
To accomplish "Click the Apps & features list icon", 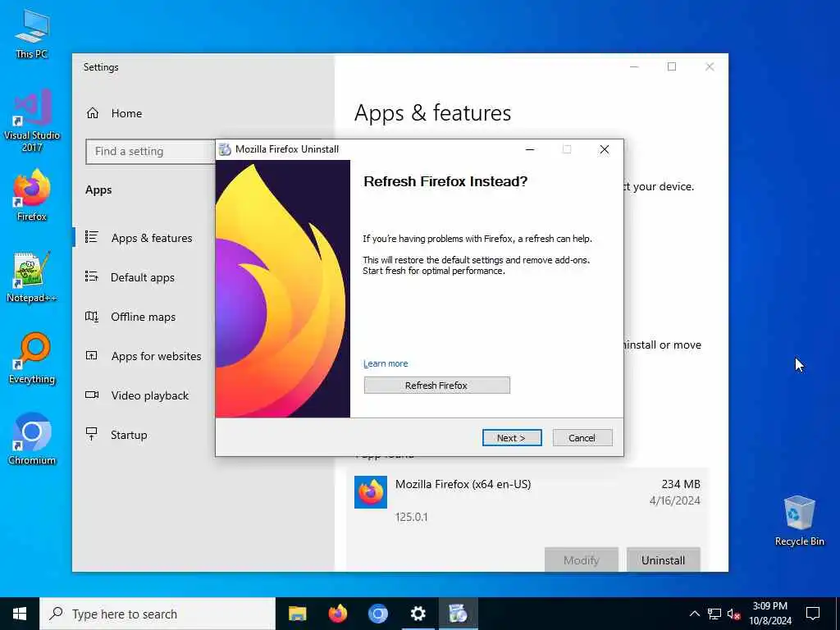I will [x=92, y=237].
